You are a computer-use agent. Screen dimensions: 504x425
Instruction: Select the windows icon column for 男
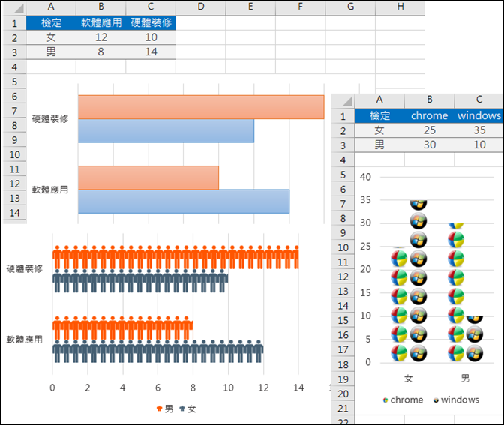pos(475,340)
